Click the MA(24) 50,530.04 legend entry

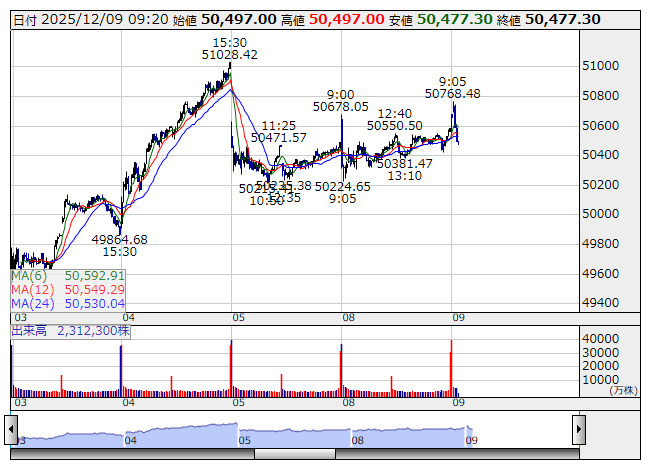tap(68, 304)
